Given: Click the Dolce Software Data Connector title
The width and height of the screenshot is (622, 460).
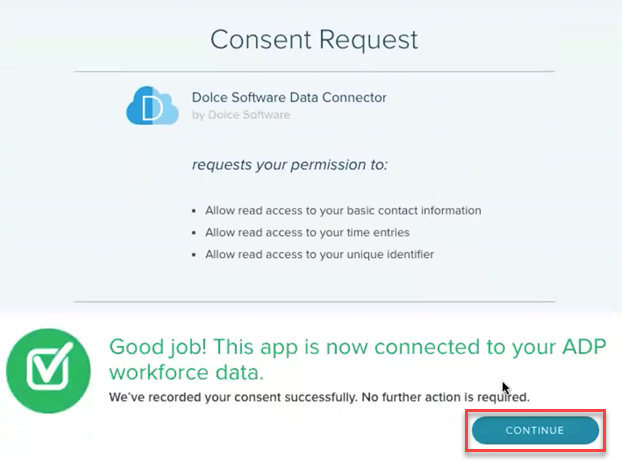Looking at the screenshot, I should coord(289,98).
